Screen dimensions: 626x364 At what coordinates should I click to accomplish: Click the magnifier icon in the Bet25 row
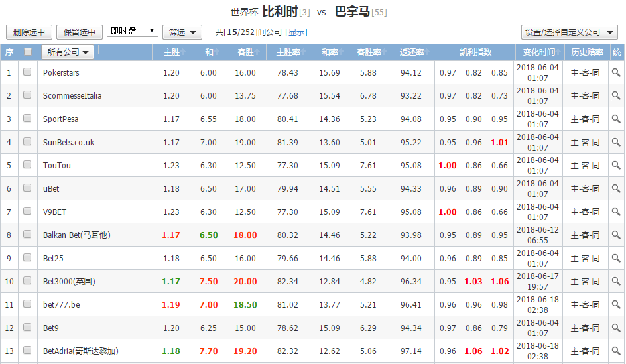pyautogui.click(x=616, y=258)
